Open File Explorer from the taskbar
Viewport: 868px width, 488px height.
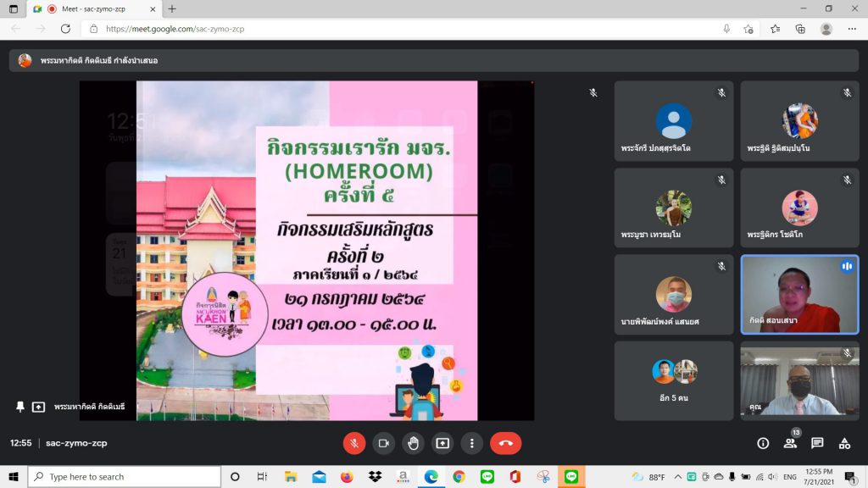pyautogui.click(x=291, y=476)
